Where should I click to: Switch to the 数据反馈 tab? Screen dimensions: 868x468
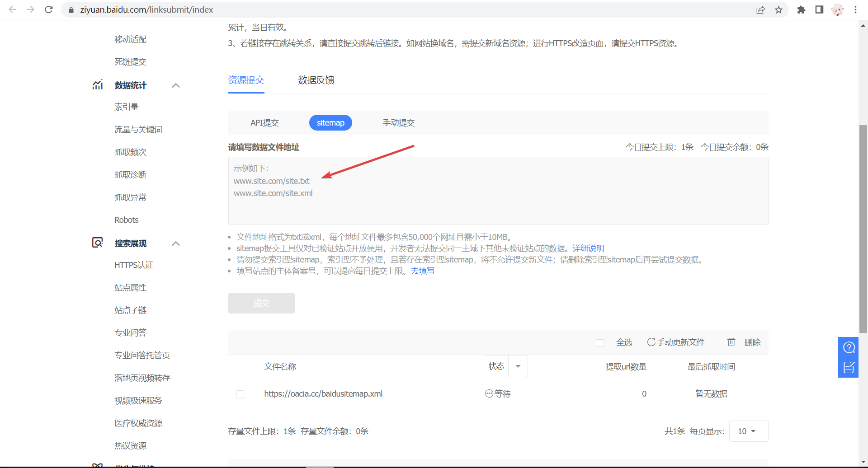(x=316, y=80)
